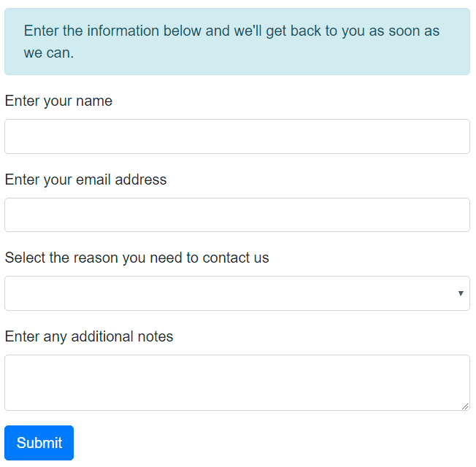Click the multi-line notes box above Submit
The height and width of the screenshot is (467, 476).
click(237, 382)
